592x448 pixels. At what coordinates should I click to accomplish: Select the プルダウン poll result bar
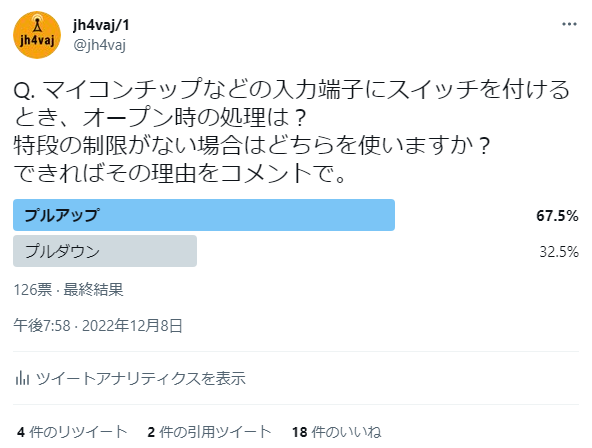click(x=105, y=251)
